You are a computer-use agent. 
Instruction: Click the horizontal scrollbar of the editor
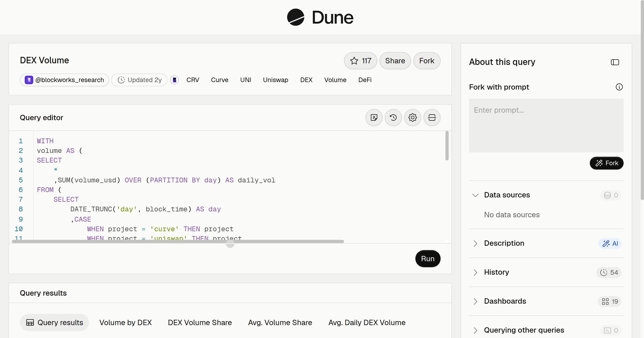pos(178,241)
